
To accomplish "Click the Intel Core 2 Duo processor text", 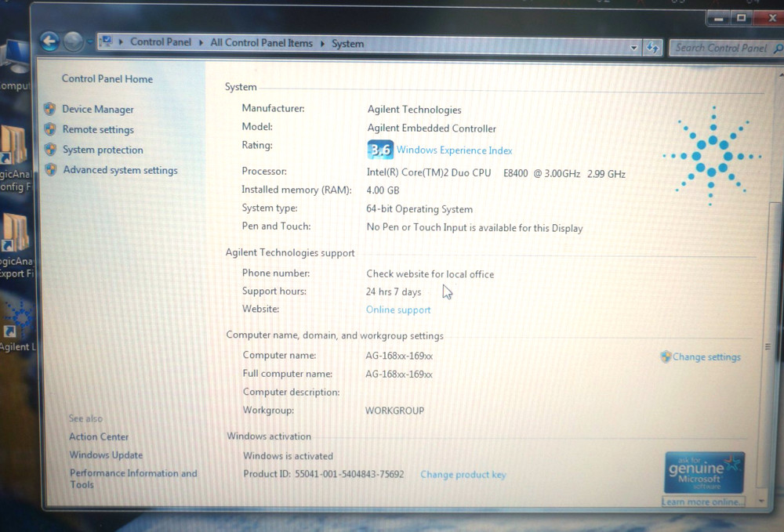I will tap(496, 173).
